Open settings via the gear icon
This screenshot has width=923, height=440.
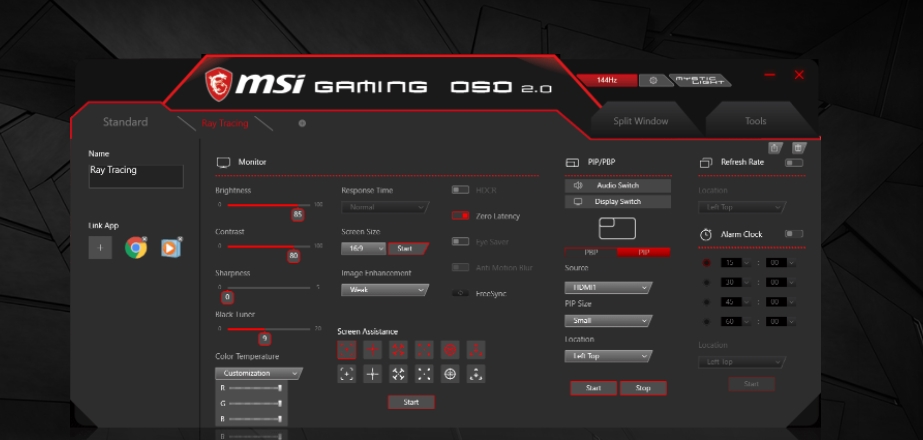pyautogui.click(x=653, y=80)
